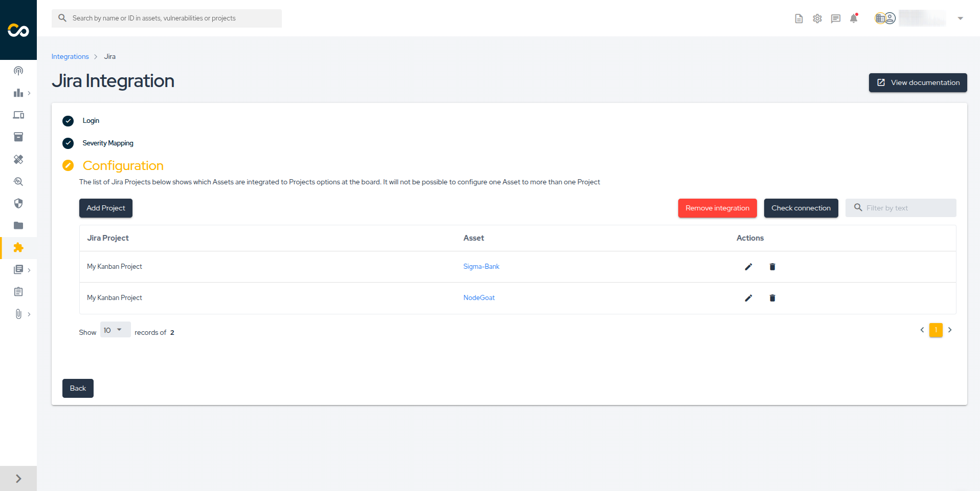The width and height of the screenshot is (980, 491).
Task: Open the records per page dropdown
Action: pyautogui.click(x=115, y=330)
